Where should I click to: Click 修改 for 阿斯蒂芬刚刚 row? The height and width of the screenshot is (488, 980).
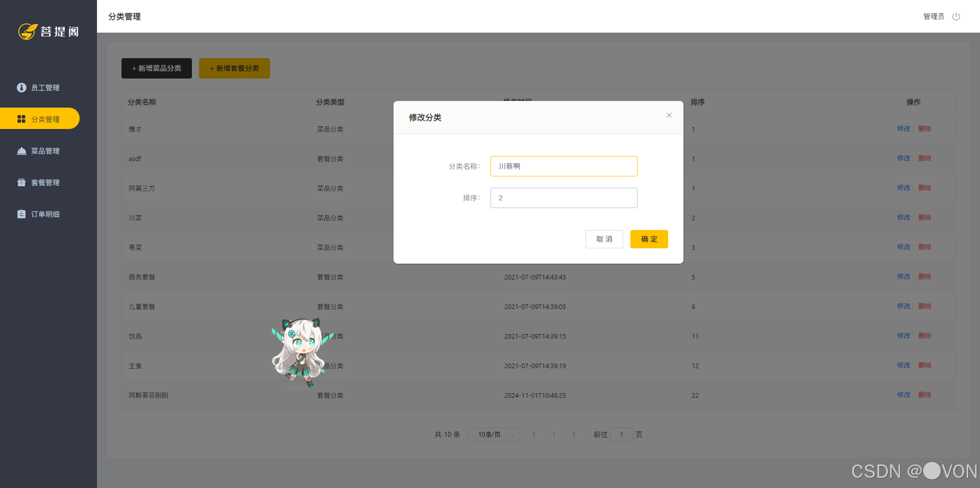pos(903,395)
